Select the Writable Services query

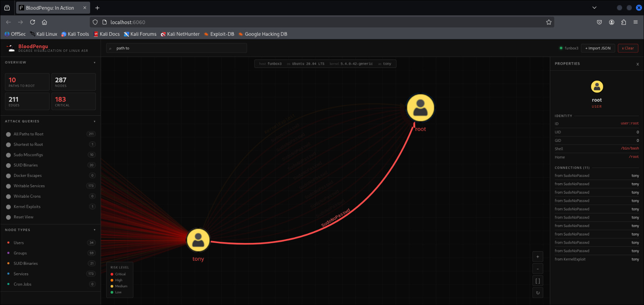pyautogui.click(x=50, y=186)
